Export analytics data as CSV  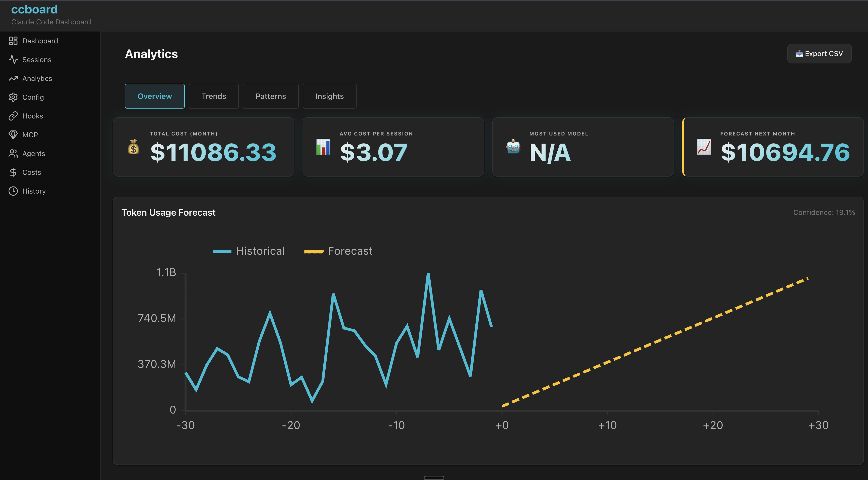819,53
